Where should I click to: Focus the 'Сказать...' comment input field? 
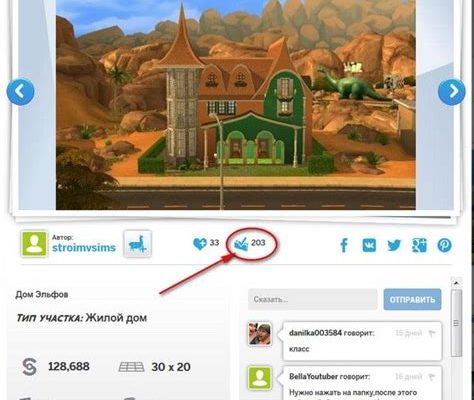(313, 299)
